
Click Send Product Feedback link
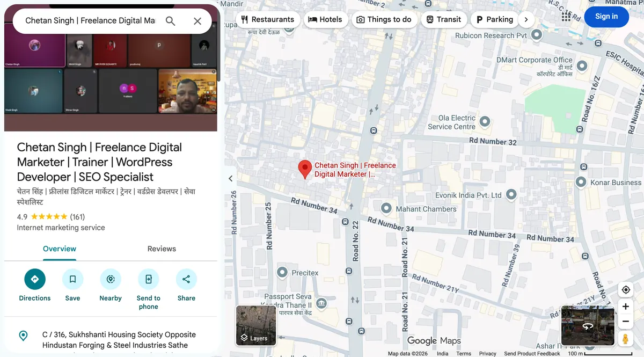[x=532, y=353]
